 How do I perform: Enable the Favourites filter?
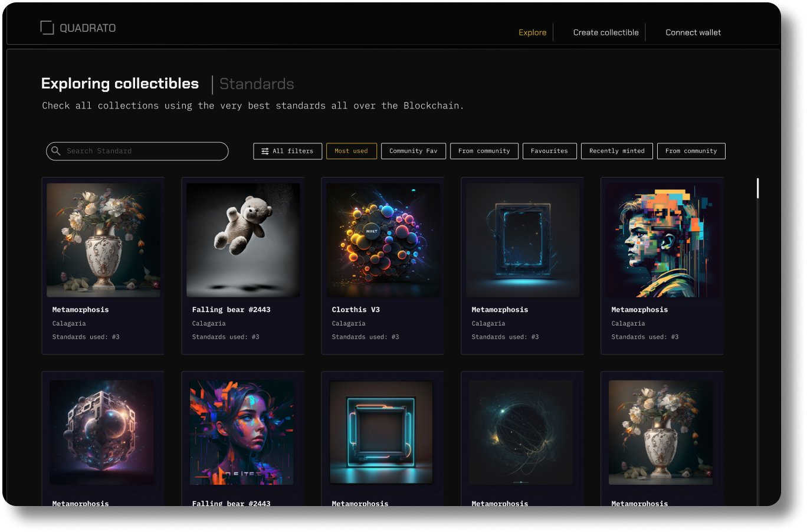click(550, 151)
